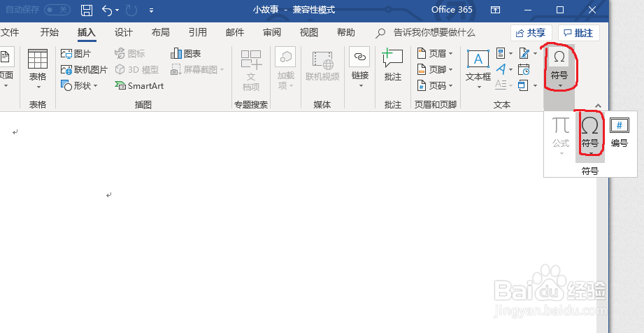Select the 插入 tab
The width and height of the screenshot is (644, 333).
[87, 32]
